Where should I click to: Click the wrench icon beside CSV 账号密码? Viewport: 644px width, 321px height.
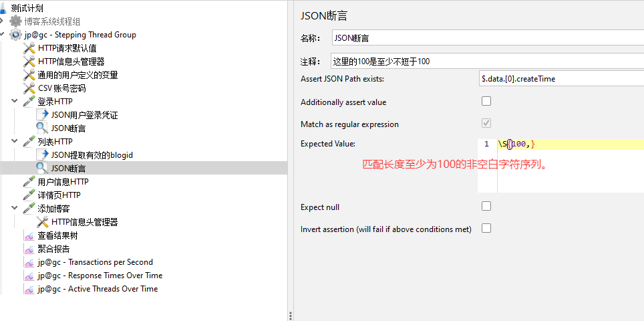(x=29, y=88)
